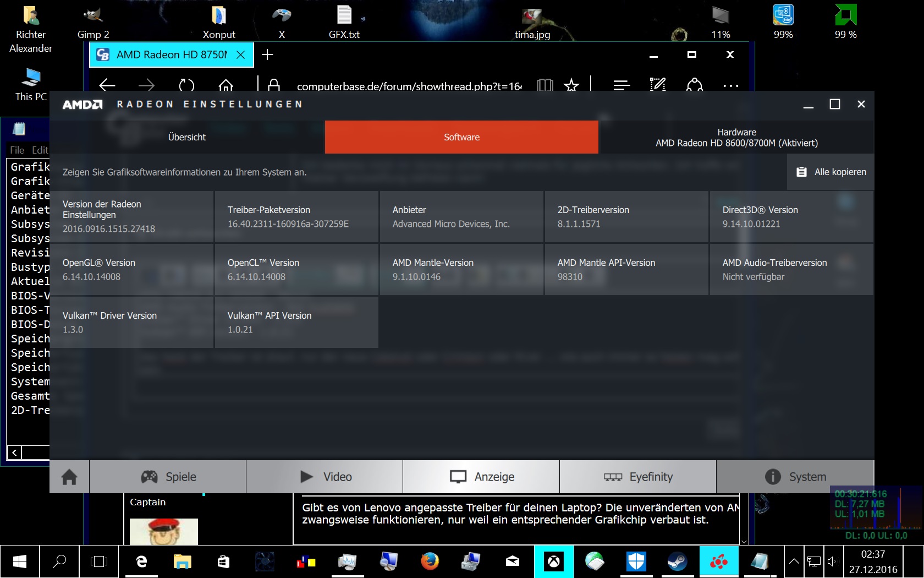Select the Vulkan Driver Version tile
Image resolution: width=924 pixels, height=578 pixels.
pyautogui.click(x=131, y=323)
